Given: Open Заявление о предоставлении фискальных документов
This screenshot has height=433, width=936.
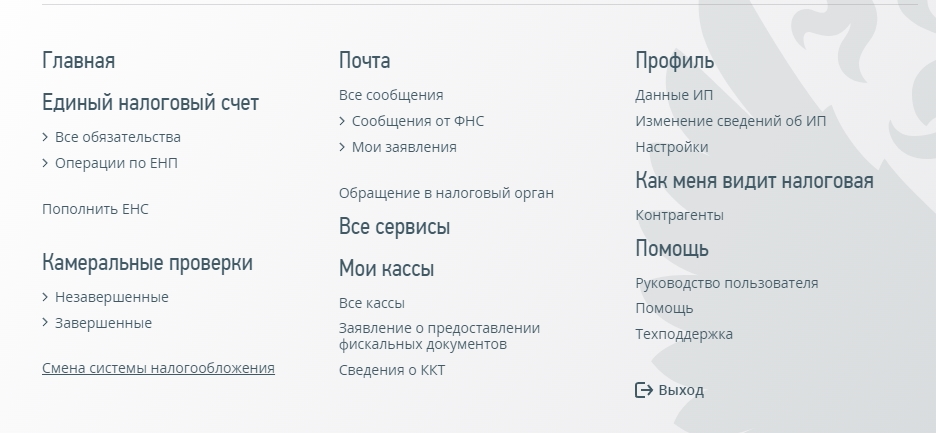Looking at the screenshot, I should 439,336.
